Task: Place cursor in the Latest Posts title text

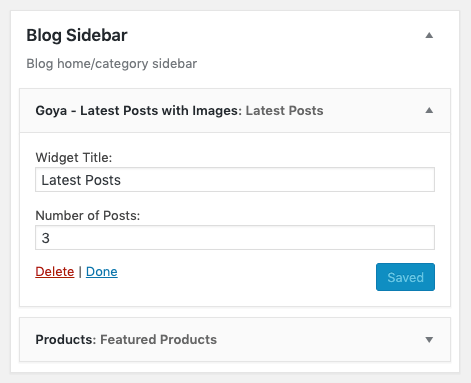Action: coord(81,180)
